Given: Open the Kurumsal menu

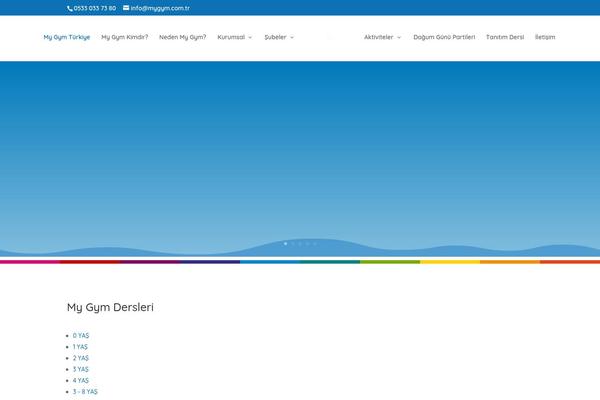Looking at the screenshot, I should click(231, 37).
